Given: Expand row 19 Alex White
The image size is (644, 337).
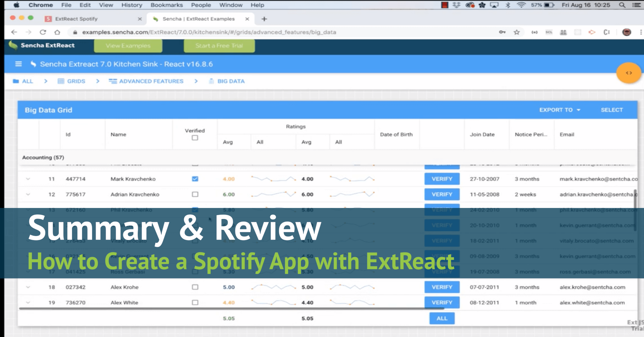Looking at the screenshot, I should pyautogui.click(x=28, y=302).
